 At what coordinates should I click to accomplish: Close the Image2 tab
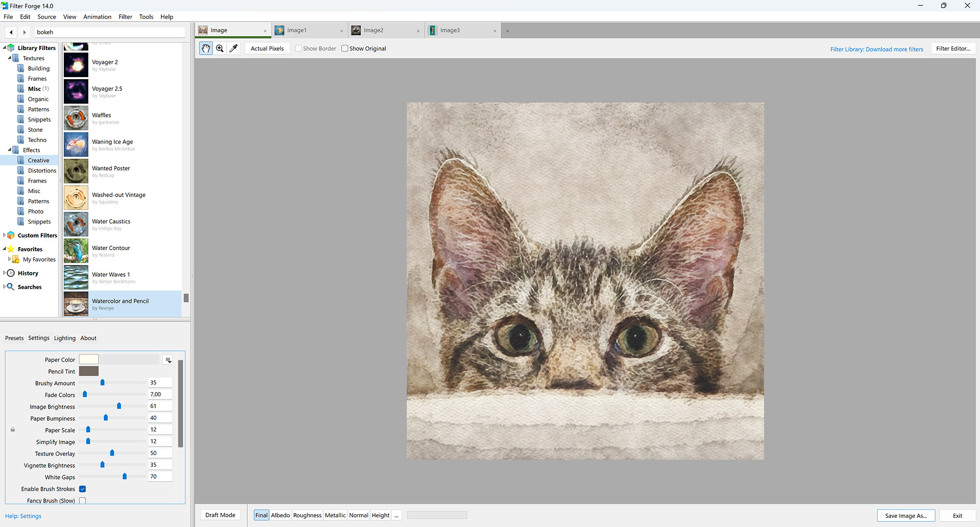(418, 31)
